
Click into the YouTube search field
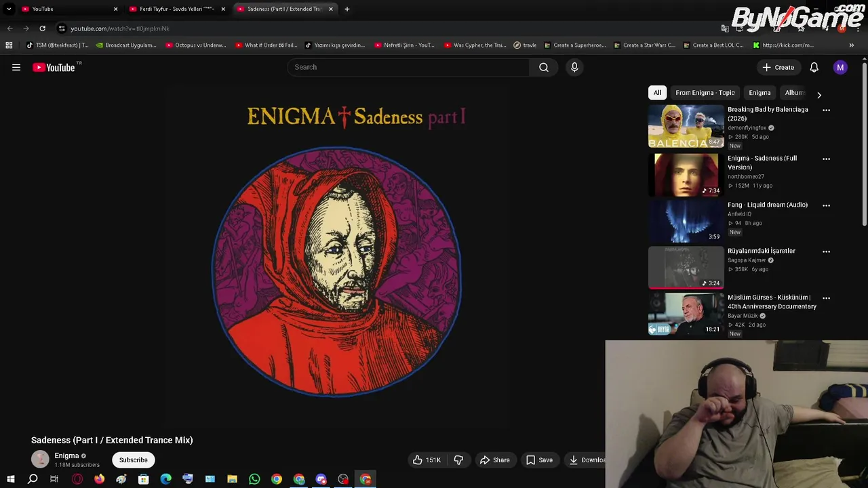(x=409, y=67)
